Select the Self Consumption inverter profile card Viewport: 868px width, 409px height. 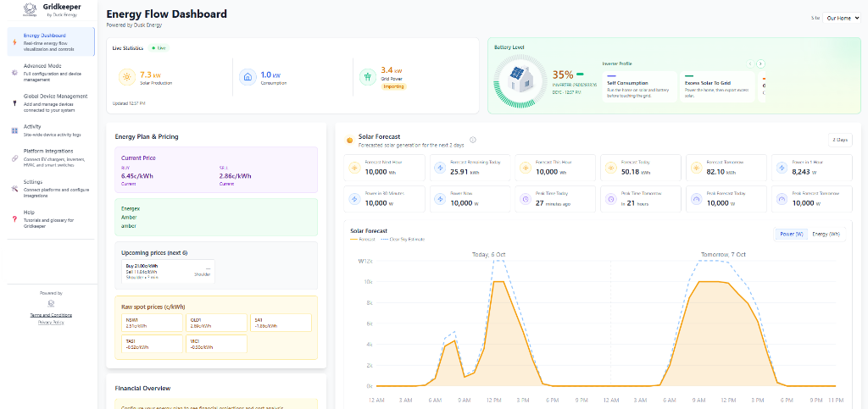(x=639, y=86)
